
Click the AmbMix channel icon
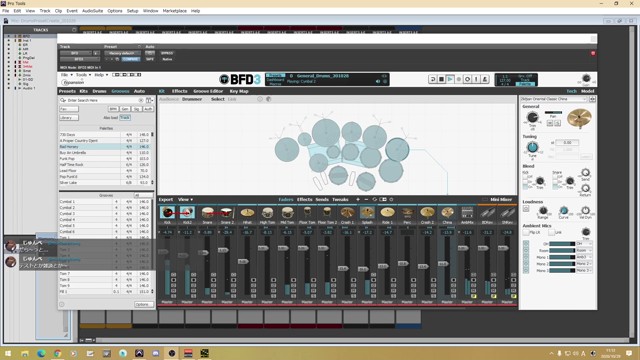point(467,213)
